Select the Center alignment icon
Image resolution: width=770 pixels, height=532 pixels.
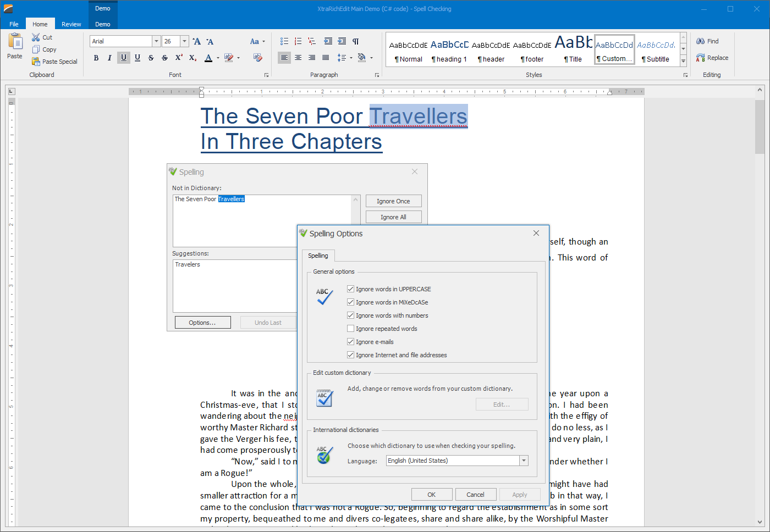298,58
